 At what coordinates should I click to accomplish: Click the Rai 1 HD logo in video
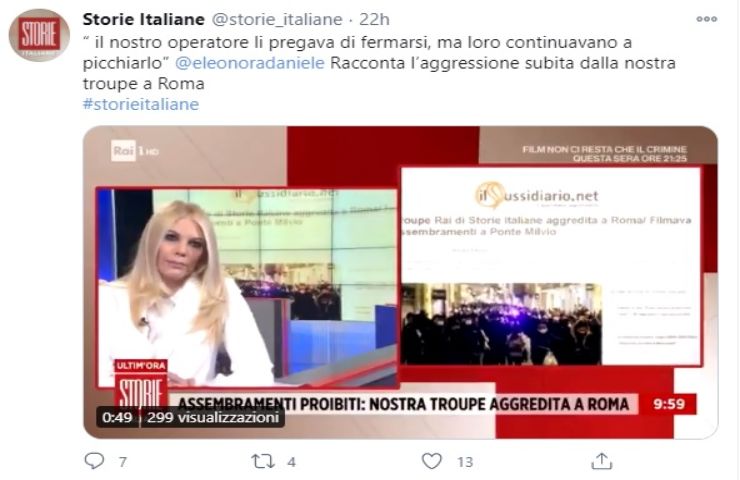(x=135, y=151)
